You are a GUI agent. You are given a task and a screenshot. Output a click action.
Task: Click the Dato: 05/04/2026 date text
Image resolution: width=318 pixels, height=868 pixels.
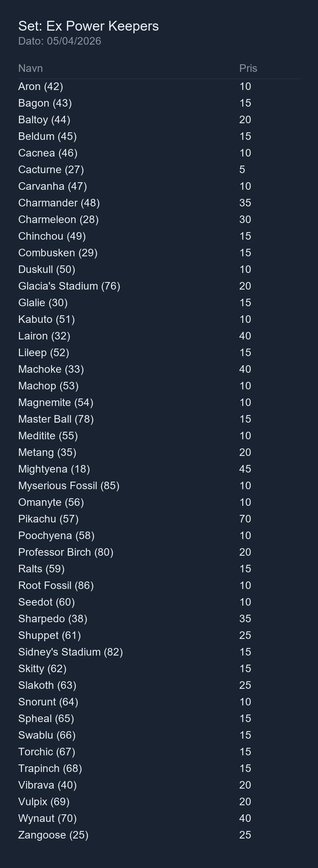59,41
